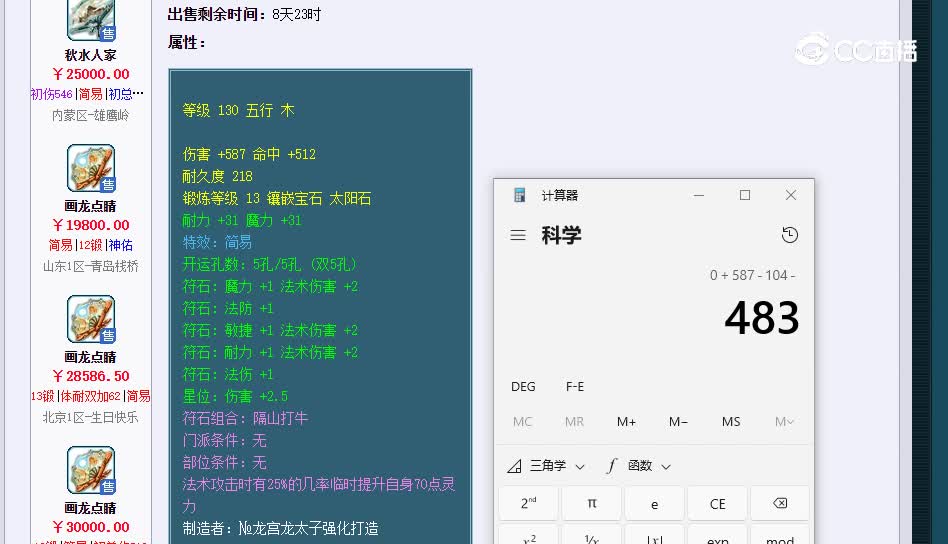This screenshot has width=948, height=544.
Task: Click the 伤害 +587 命中 +512 line
Action: (249, 154)
